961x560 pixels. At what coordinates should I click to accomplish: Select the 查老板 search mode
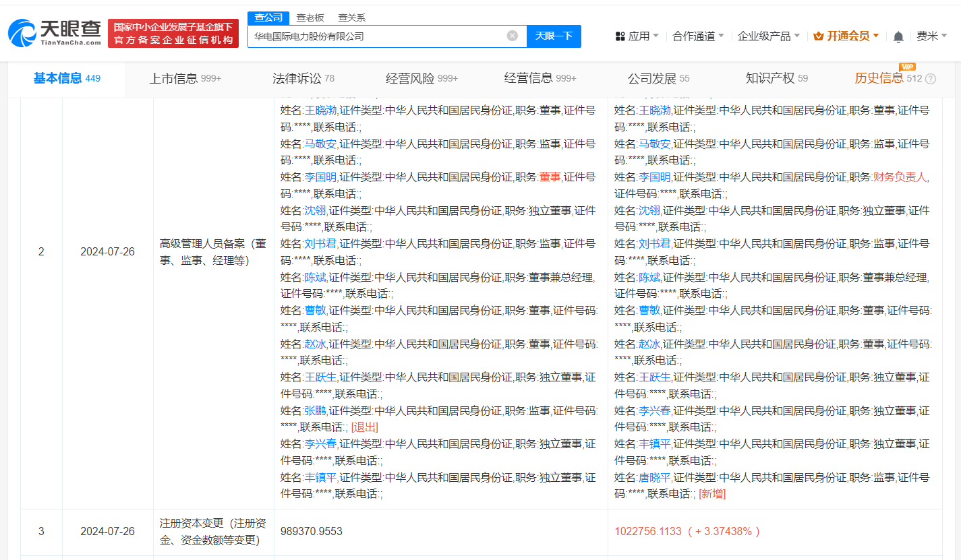310,18
